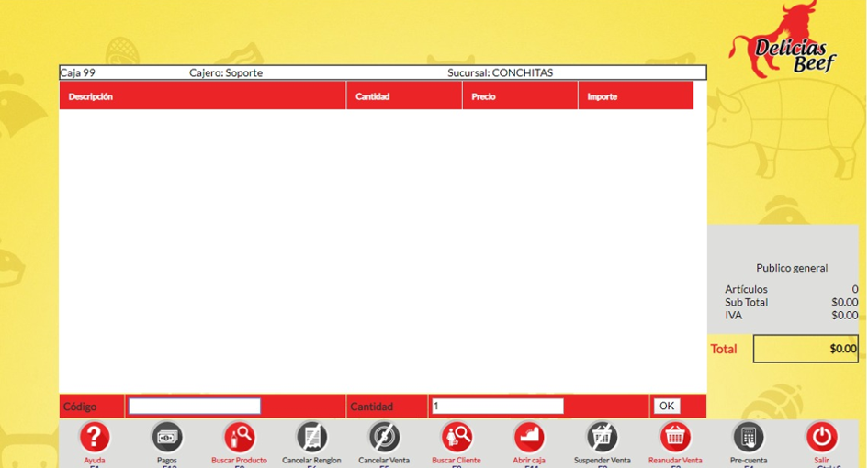
Task: Click the Ayuda help icon
Action: 95,438
